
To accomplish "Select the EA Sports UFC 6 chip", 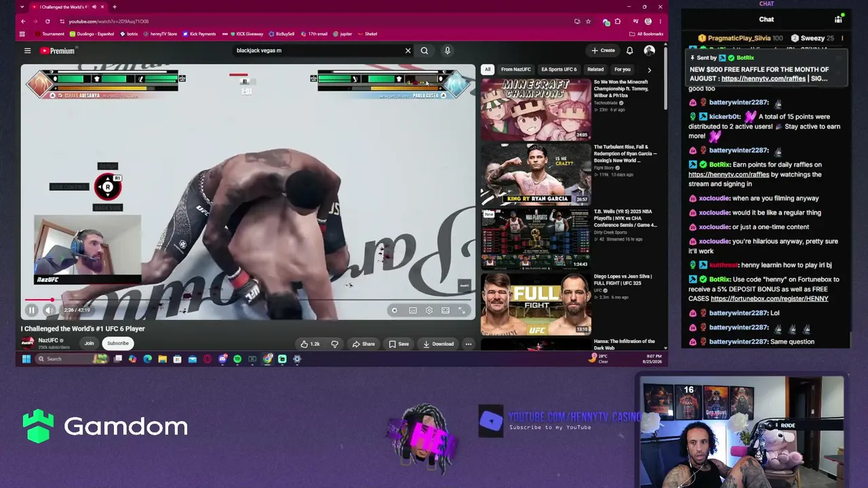I will tap(559, 69).
